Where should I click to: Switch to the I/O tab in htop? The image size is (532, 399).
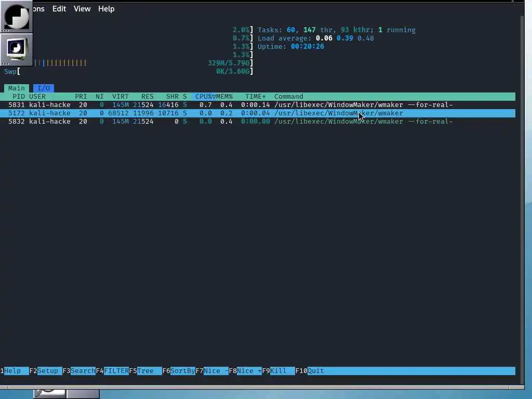pyautogui.click(x=44, y=88)
